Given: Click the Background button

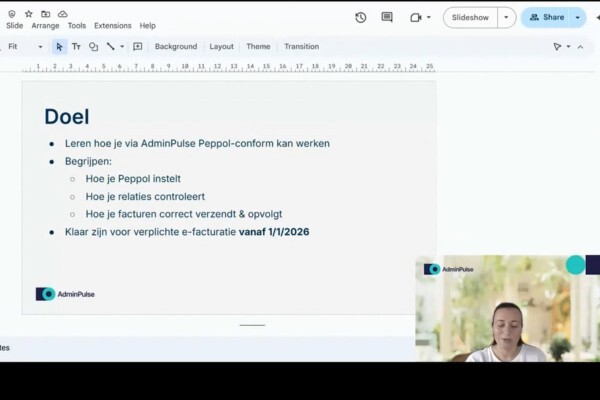Looking at the screenshot, I should (176, 47).
